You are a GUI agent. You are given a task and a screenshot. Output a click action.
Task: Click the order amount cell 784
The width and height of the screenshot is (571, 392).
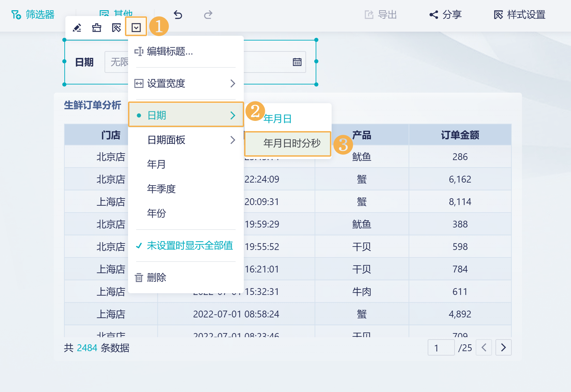460,269
